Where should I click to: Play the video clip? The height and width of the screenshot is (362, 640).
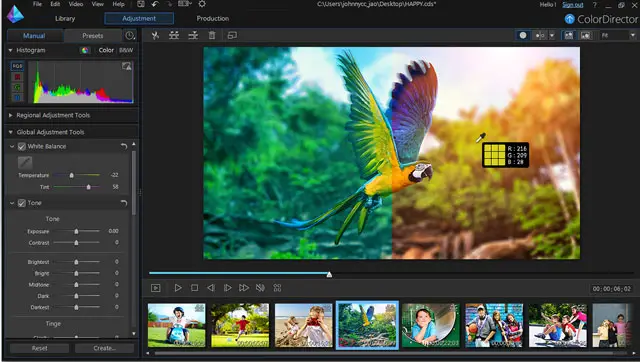pyautogui.click(x=178, y=288)
